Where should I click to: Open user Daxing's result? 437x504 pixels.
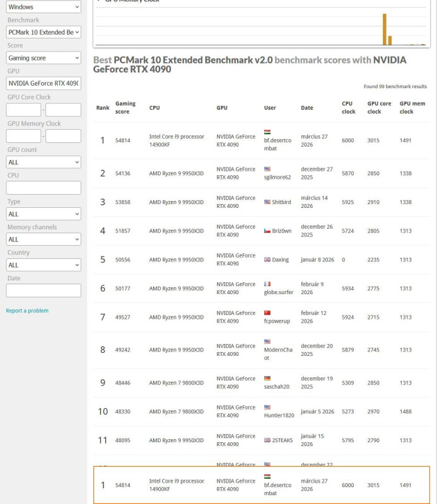(x=280, y=260)
